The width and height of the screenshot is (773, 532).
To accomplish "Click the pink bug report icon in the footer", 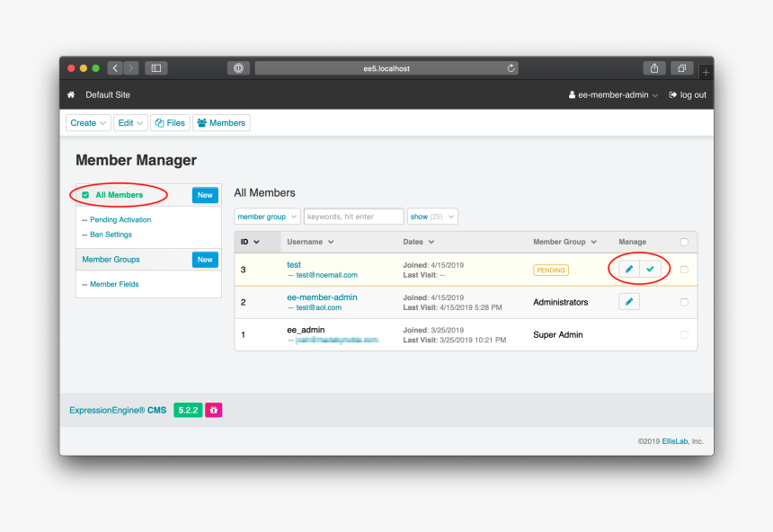I will pyautogui.click(x=213, y=410).
